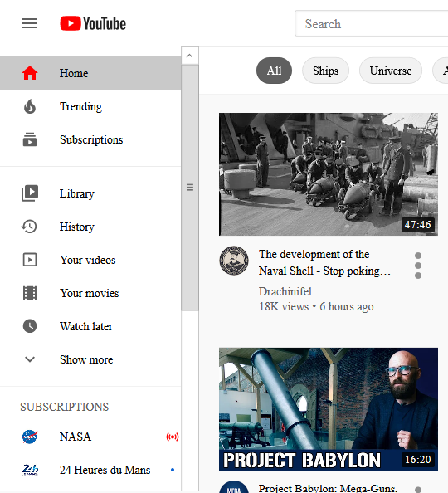Select the Ships filter chip

click(x=325, y=71)
